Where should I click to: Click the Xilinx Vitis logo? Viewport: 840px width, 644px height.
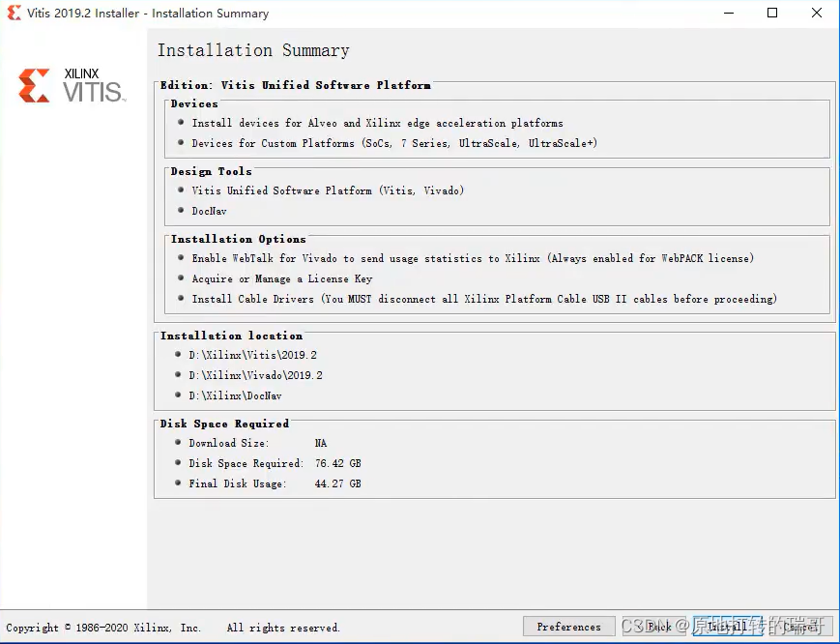pyautogui.click(x=72, y=85)
